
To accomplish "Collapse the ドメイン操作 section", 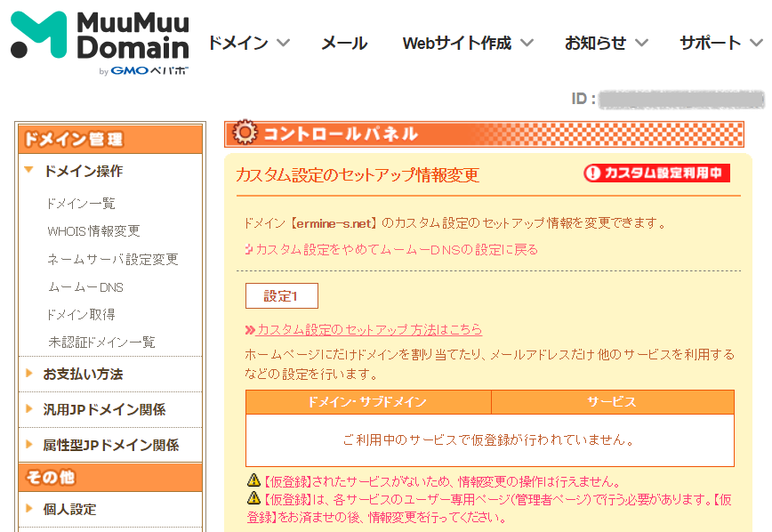I will pyautogui.click(x=83, y=171).
